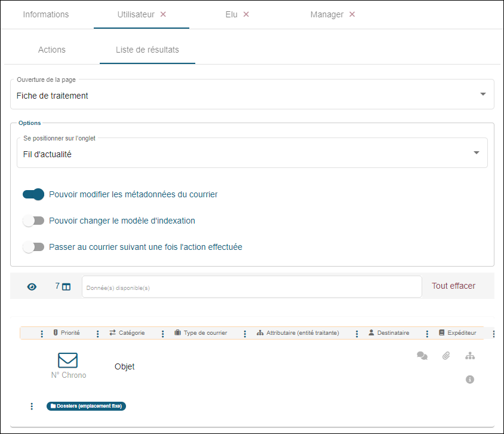
Task: Disable modifying courrier metadata toggle
Action: pos(33,194)
